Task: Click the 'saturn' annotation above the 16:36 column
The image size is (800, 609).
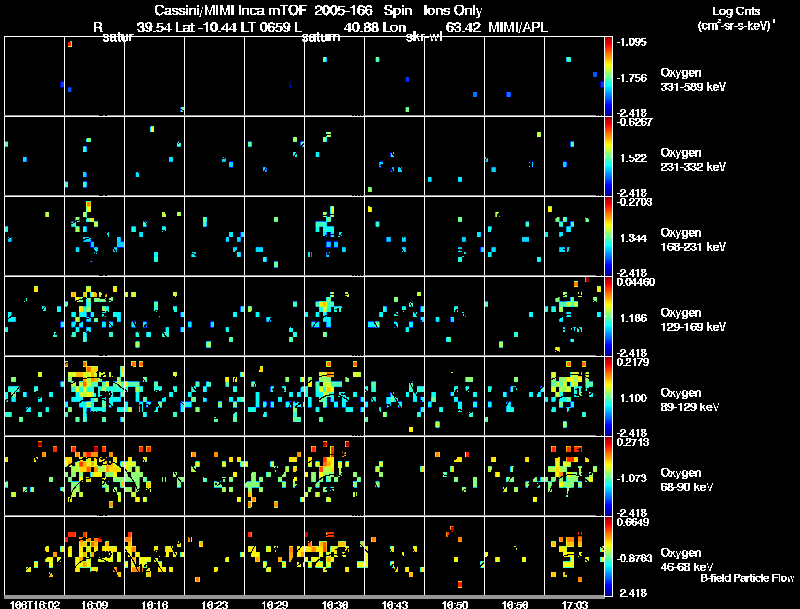Action: [321, 37]
